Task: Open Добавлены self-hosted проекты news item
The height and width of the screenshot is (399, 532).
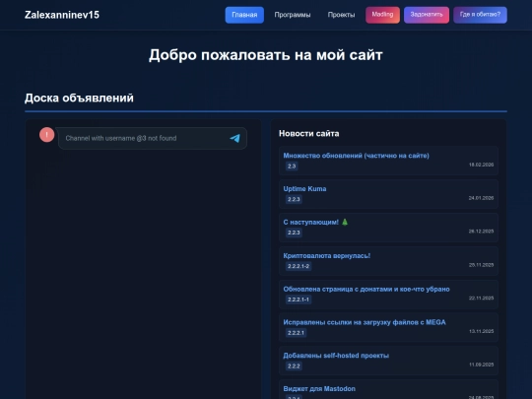Action: [x=336, y=356]
